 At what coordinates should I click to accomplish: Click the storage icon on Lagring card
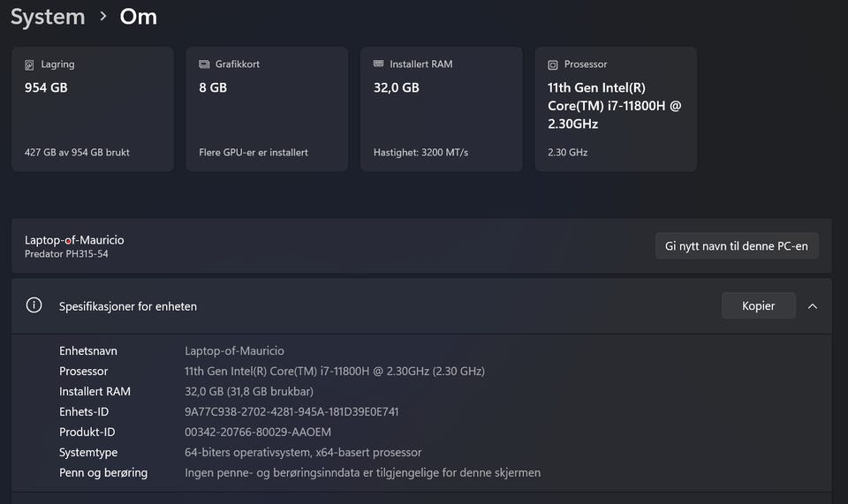pyautogui.click(x=29, y=64)
